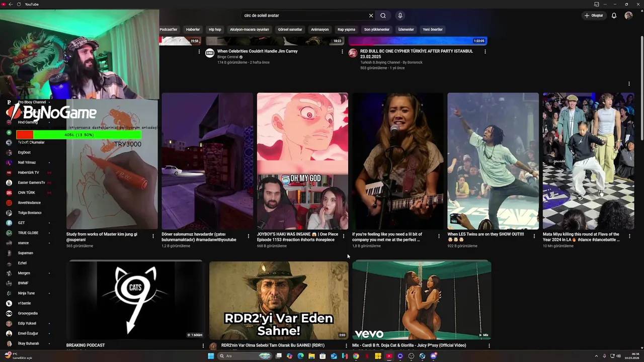Open options for the Les Twins short
The width and height of the screenshot is (644, 362).
tap(534, 236)
